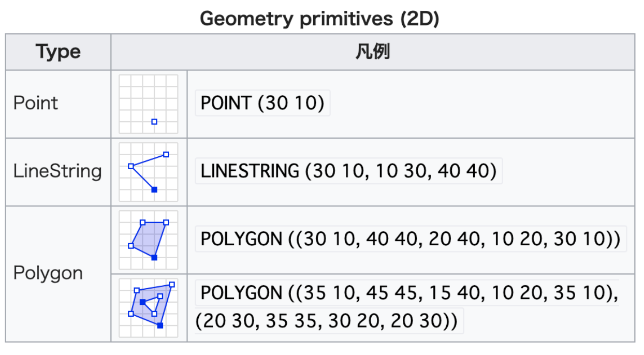Click the filled blue vertex in LineString diagram
Screen dimensions: 644x355
(154, 189)
